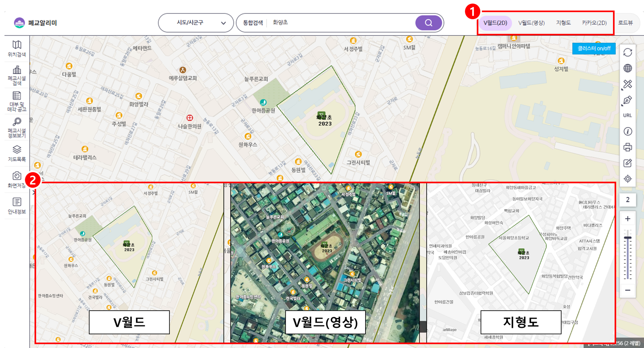Open 대부 및 매각 공고 notices
The image size is (644, 348).
click(x=17, y=101)
